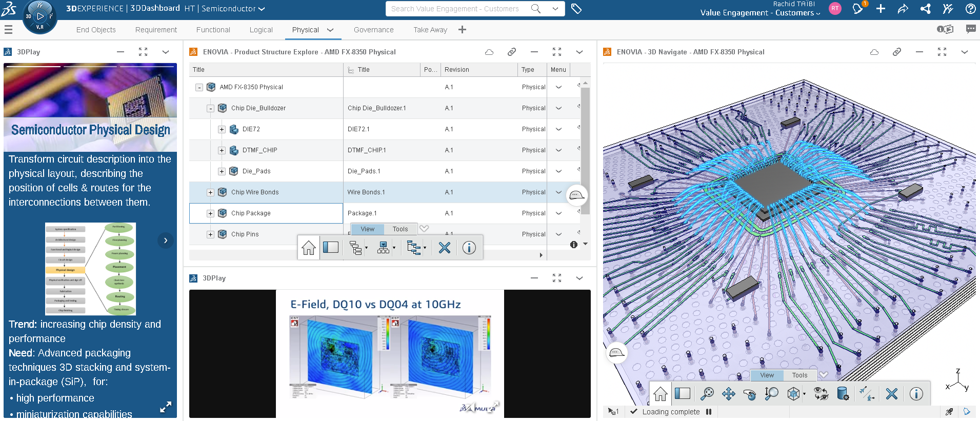This screenshot has width=980, height=421.
Task: Open the view modes cube dropdown arrow
Action: (804, 394)
